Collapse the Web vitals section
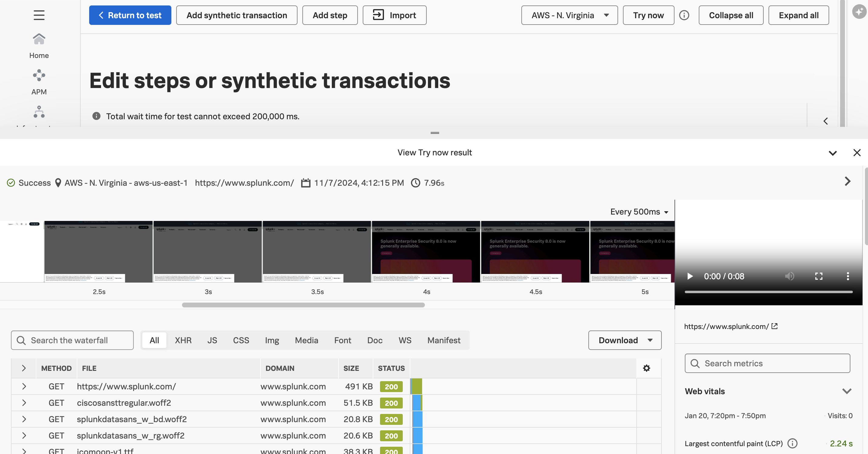 pos(846,391)
